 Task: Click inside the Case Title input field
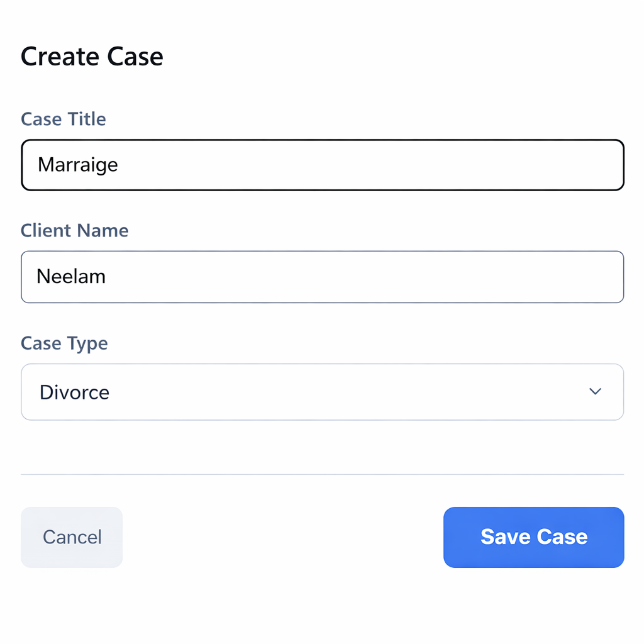tap(322, 164)
